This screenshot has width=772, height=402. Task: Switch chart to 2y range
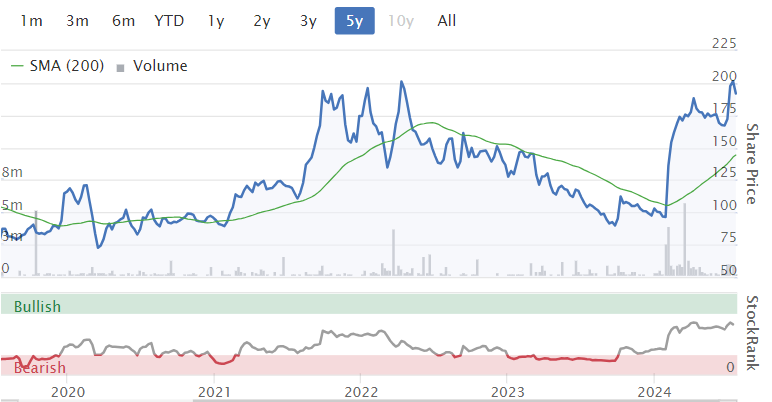(x=262, y=21)
